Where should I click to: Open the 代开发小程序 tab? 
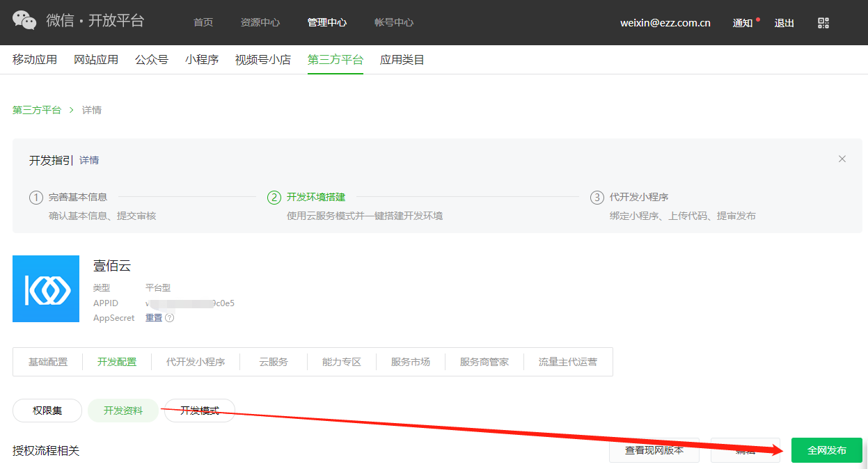click(196, 362)
